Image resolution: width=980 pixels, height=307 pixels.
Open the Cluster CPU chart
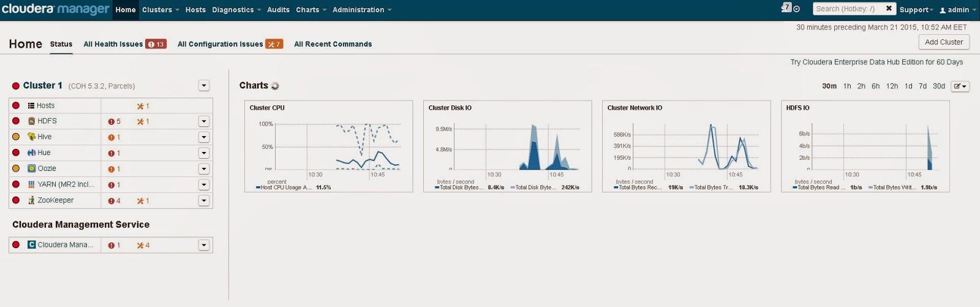tap(328, 146)
